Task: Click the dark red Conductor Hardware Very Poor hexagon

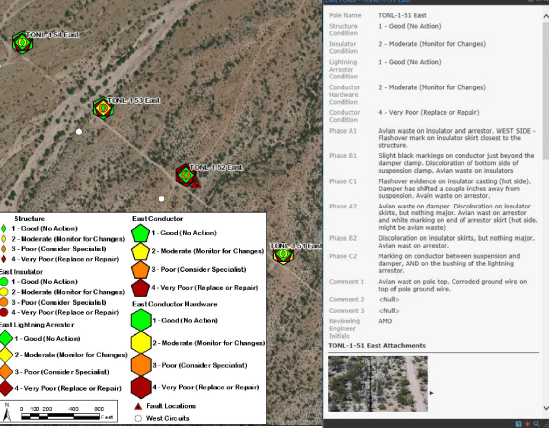Action: pyautogui.click(x=141, y=387)
